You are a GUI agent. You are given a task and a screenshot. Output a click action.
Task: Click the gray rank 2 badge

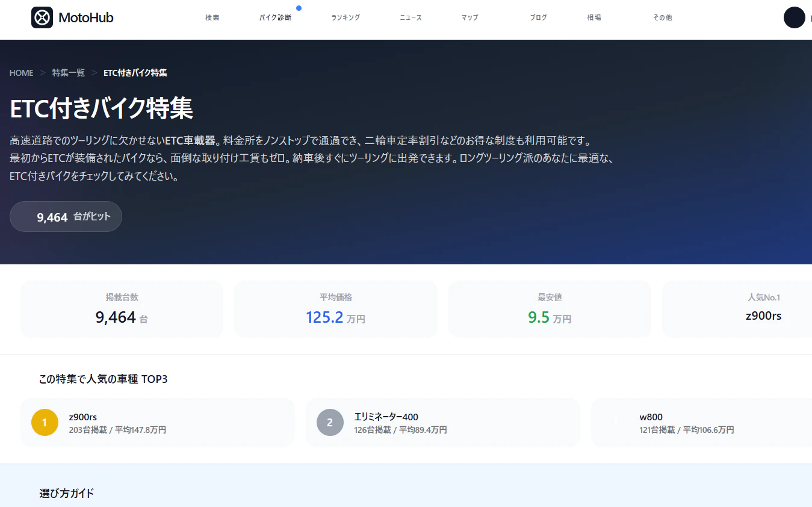[x=330, y=423]
